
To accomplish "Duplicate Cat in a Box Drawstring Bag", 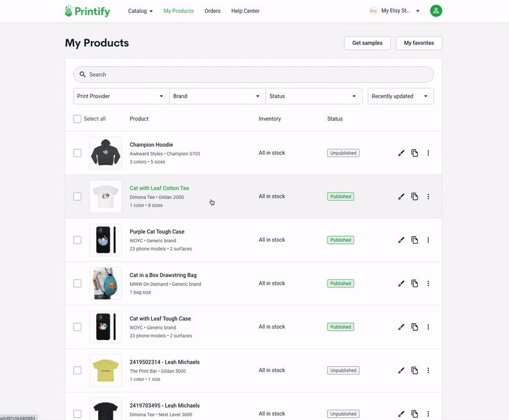I will (415, 283).
